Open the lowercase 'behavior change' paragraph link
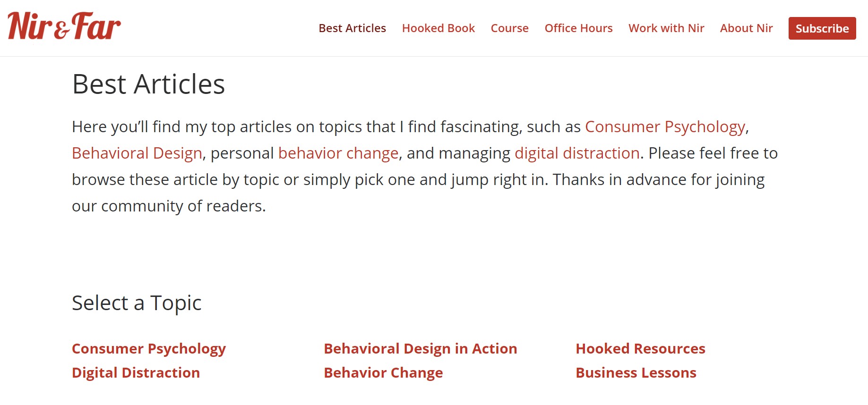Viewport: 868px width, 405px height. [x=338, y=153]
